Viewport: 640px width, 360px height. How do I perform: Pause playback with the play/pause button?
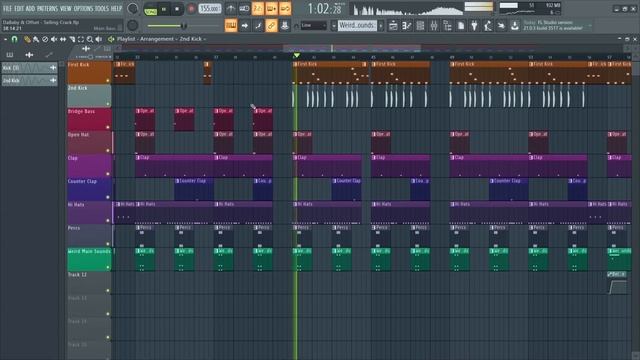[164, 9]
